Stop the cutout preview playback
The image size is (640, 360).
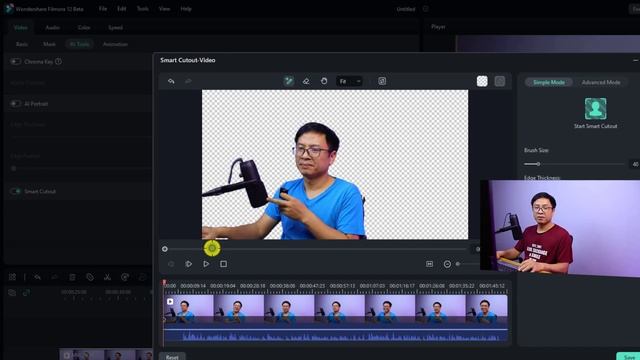click(x=223, y=264)
